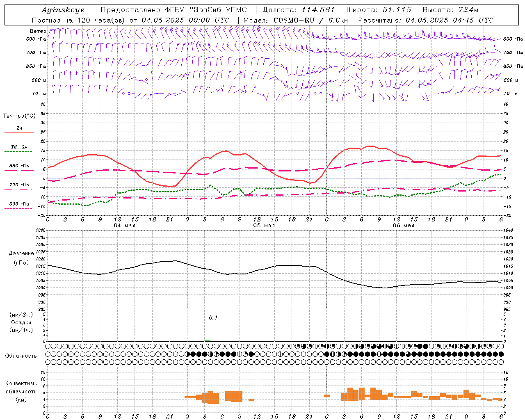
Task: Click the date label "06 мая"
Action: coord(403,226)
